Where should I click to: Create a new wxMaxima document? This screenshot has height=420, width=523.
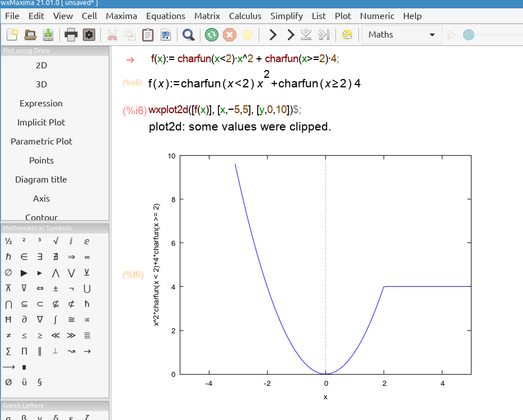(x=11, y=35)
